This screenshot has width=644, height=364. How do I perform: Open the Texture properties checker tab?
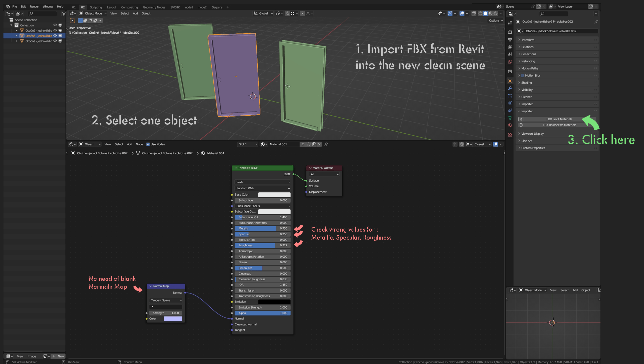coord(510,135)
